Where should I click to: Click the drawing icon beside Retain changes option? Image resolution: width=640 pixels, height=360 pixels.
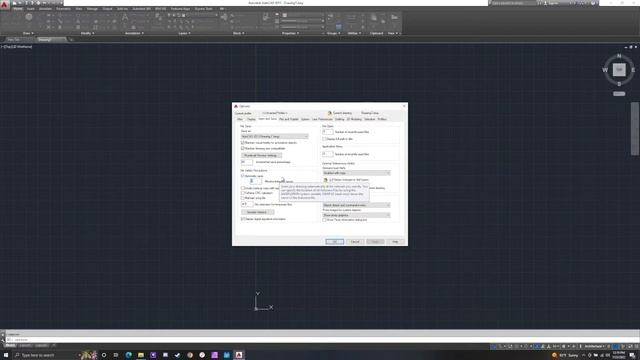pos(325,180)
